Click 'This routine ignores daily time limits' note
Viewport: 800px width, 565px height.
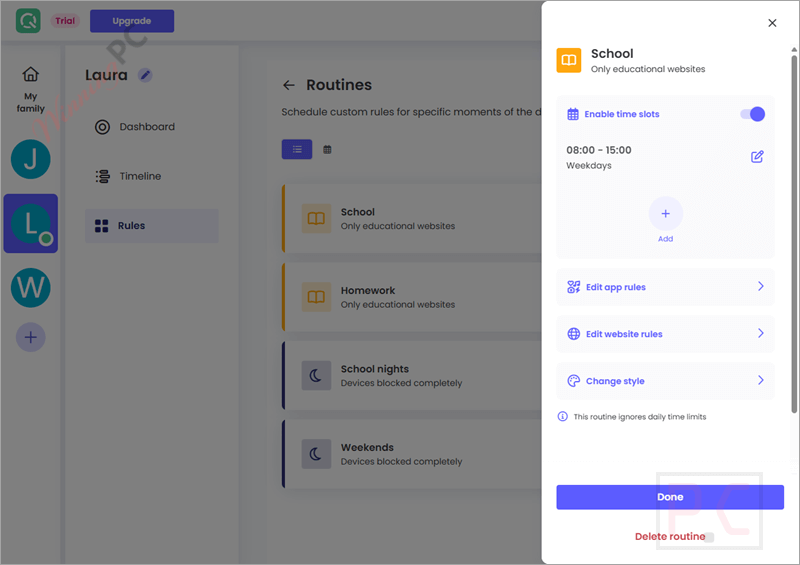[x=639, y=417]
